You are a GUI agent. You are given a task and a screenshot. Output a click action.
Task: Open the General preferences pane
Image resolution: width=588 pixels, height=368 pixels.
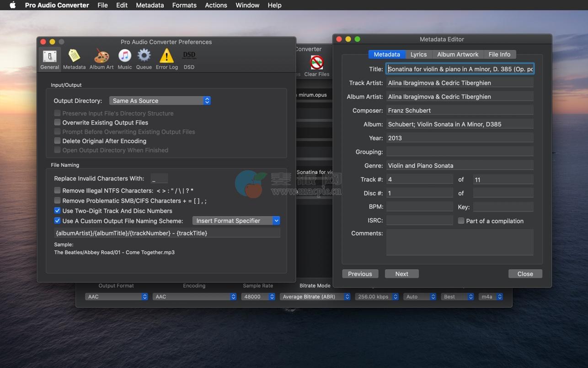click(x=49, y=60)
